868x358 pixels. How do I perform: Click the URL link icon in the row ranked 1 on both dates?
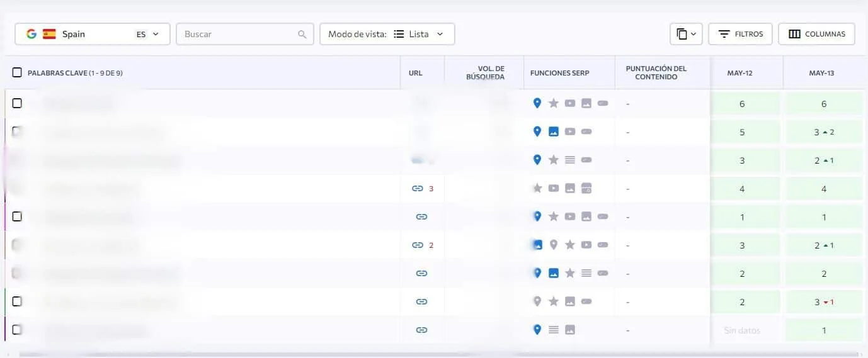tap(422, 216)
